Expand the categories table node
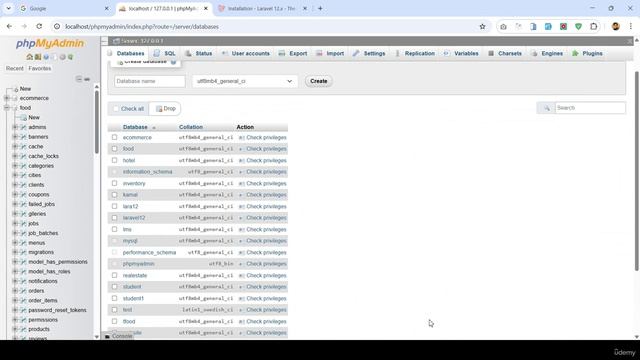640x360 pixels. [x=15, y=166]
